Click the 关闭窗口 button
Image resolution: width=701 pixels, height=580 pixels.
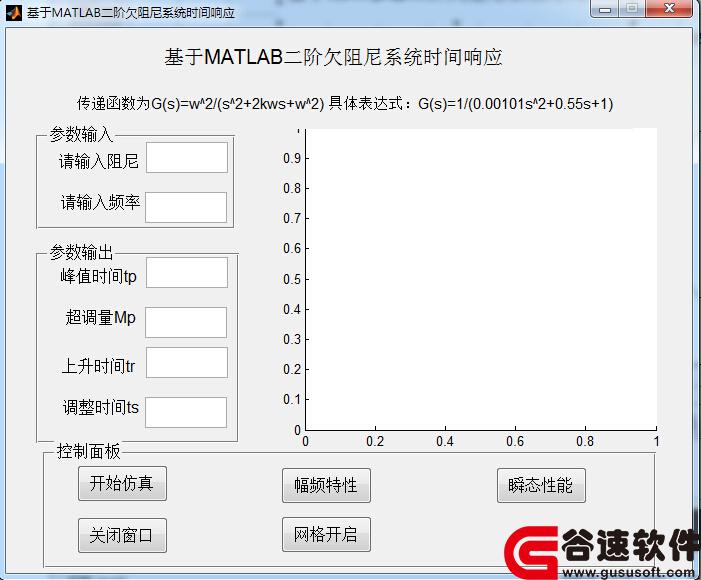coord(122,535)
